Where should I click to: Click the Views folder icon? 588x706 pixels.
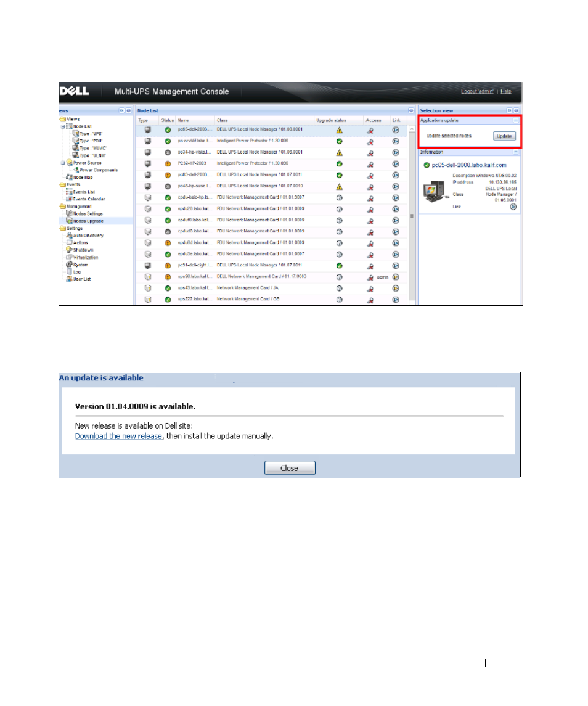point(63,120)
